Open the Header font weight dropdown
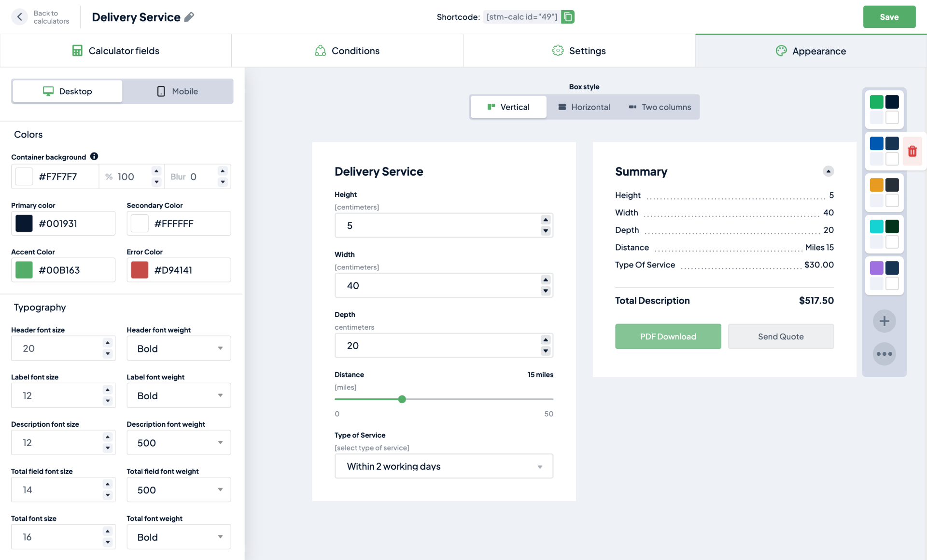 [x=179, y=348]
